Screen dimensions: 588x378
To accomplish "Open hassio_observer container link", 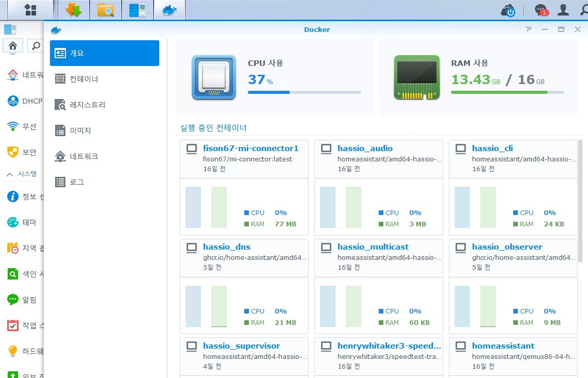I will (507, 247).
